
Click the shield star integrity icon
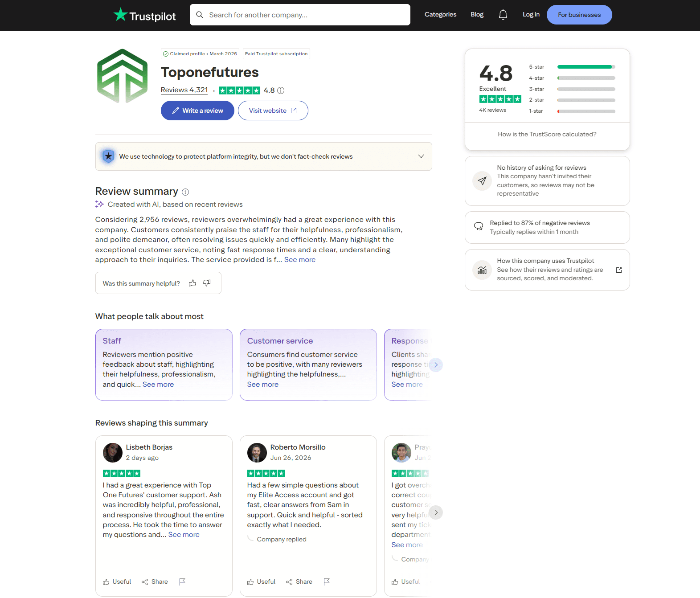tap(108, 156)
